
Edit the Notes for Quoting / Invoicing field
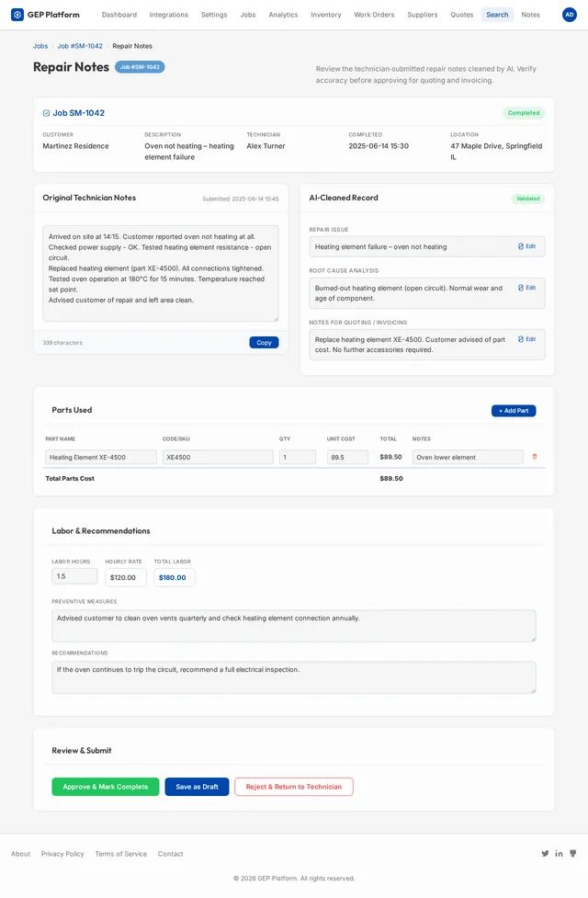[x=526, y=339]
